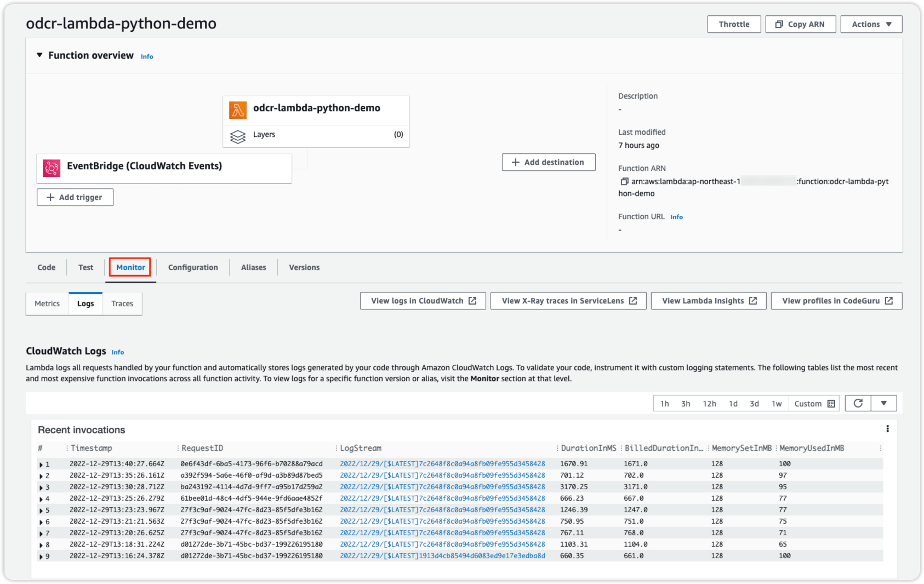Set time range to 1h
924x584 pixels.
click(x=664, y=404)
